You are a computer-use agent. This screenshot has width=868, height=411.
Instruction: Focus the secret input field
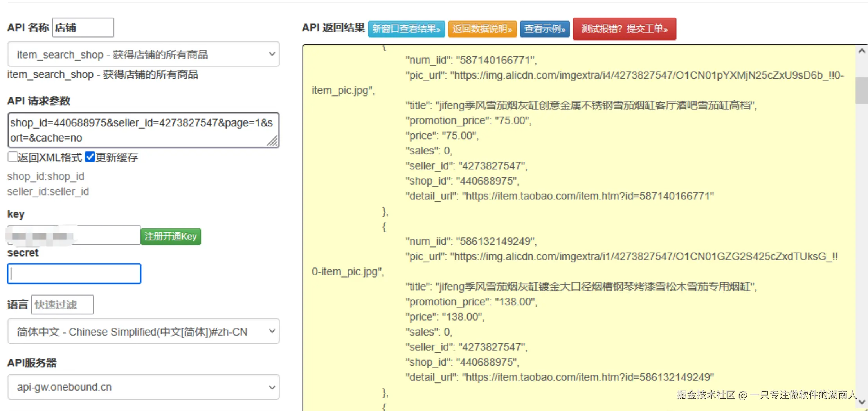pyautogui.click(x=74, y=274)
